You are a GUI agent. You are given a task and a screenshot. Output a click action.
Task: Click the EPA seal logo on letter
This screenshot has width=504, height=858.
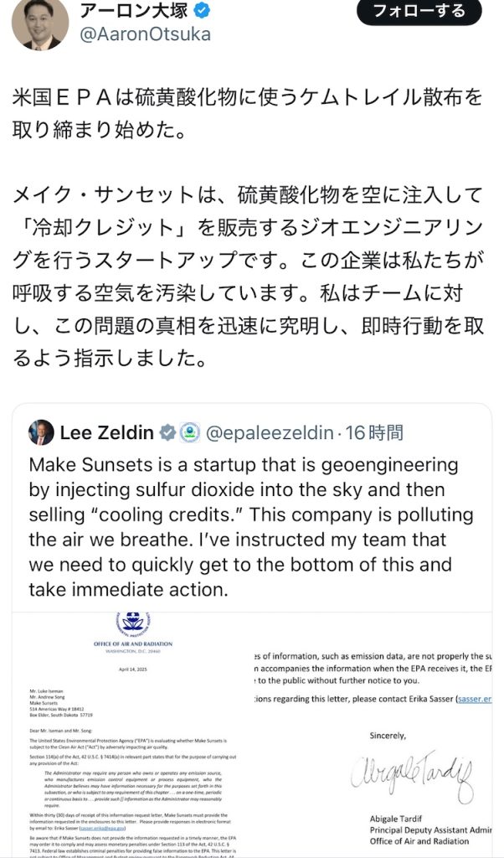[x=133, y=623]
